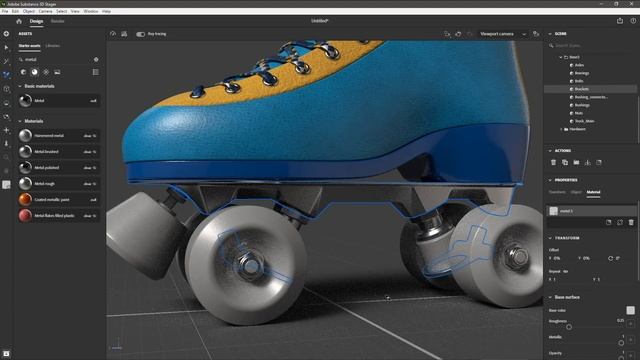Open the Viewport camera dropdown

click(503, 34)
